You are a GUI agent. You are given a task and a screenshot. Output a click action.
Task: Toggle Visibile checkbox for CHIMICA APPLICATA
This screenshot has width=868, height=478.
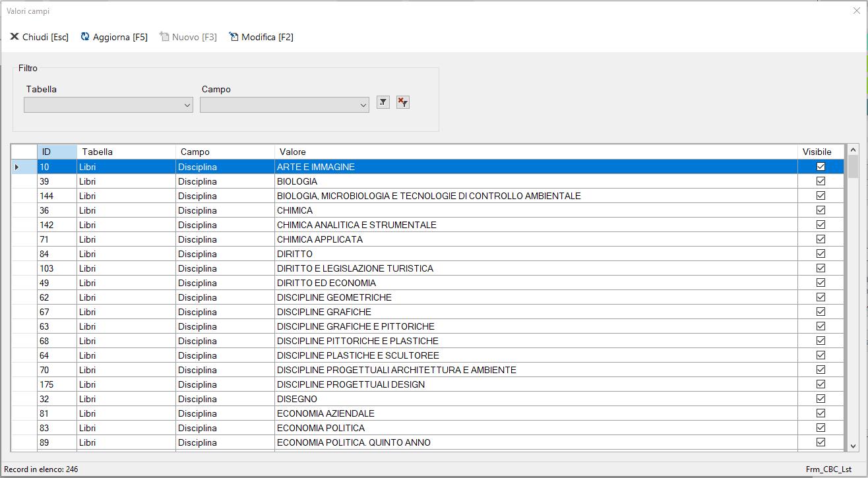(x=821, y=239)
